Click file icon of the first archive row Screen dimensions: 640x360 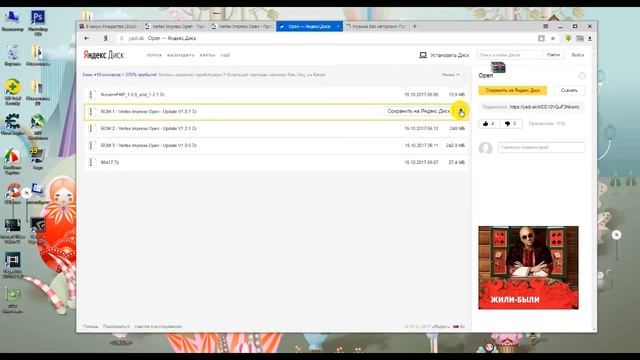[x=91, y=94]
